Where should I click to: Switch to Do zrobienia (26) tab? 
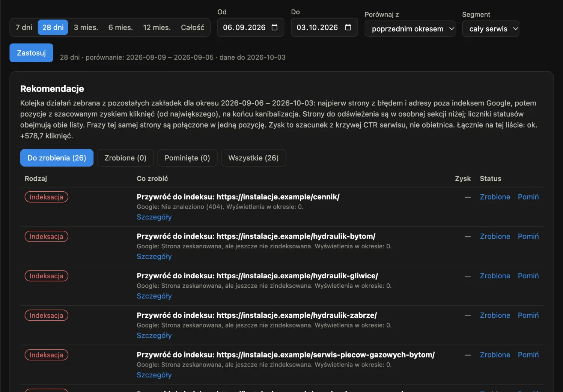pyautogui.click(x=57, y=158)
